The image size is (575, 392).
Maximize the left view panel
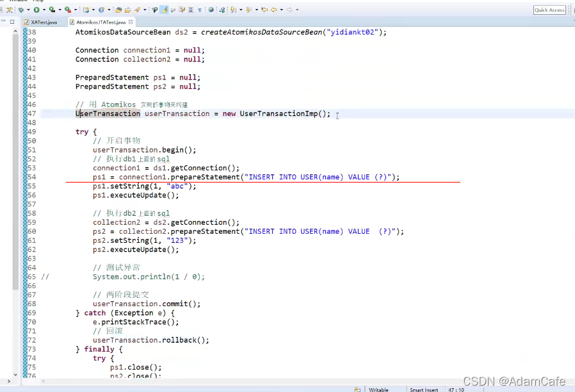12,21
